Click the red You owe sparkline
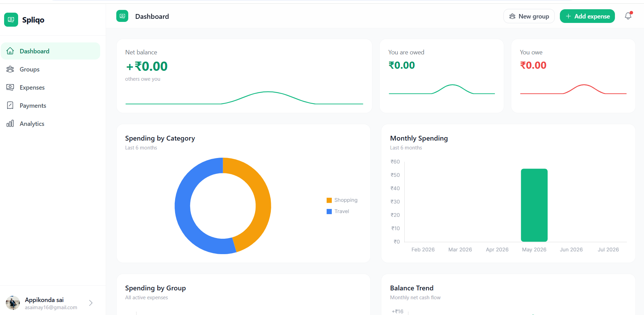 (x=573, y=89)
